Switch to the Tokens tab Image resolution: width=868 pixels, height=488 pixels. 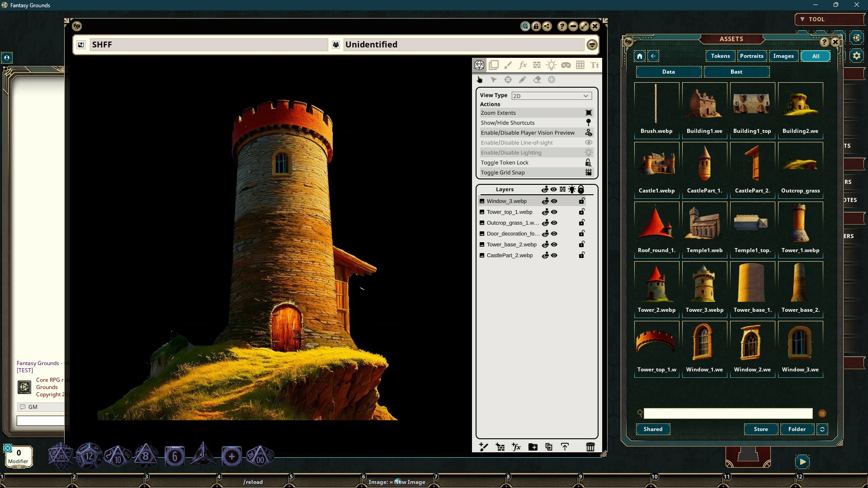click(720, 56)
